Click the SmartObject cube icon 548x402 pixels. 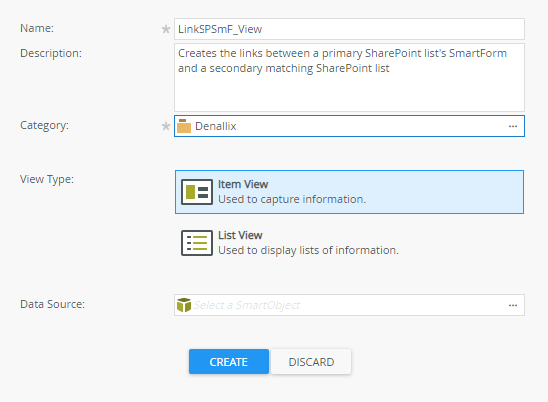tap(184, 305)
